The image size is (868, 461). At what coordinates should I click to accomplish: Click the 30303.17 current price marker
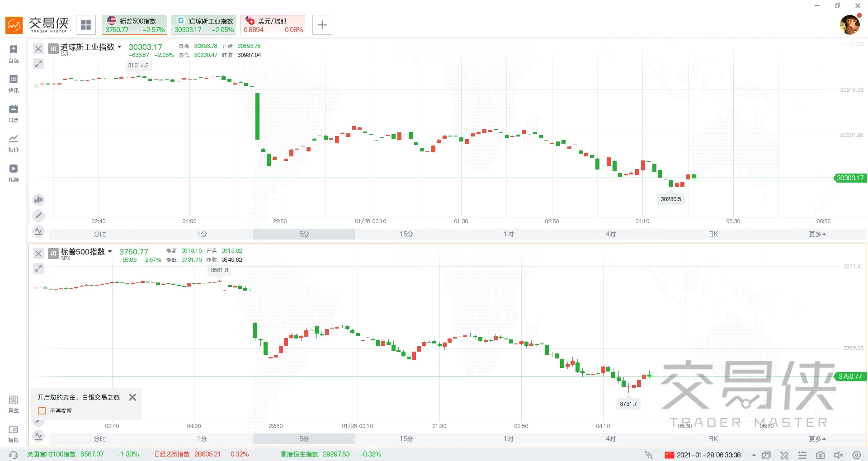(850, 178)
